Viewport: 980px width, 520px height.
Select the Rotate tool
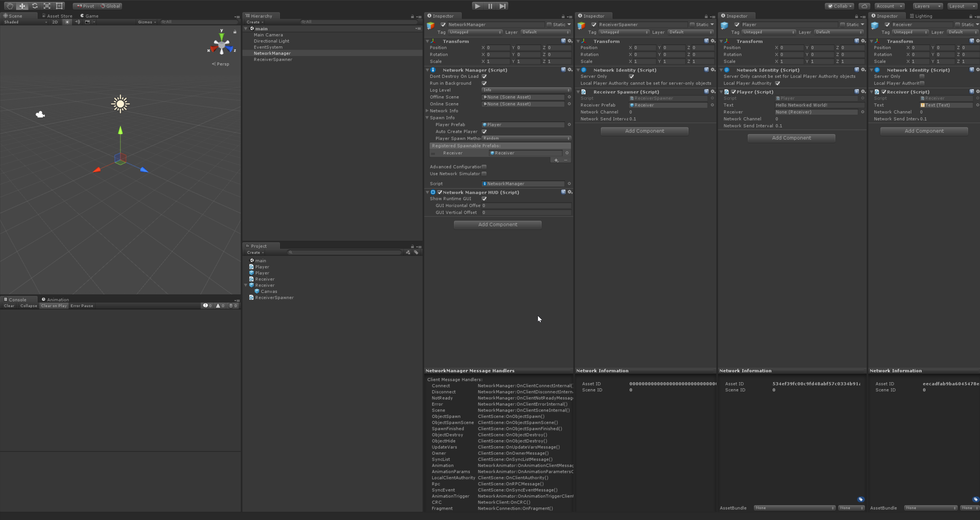[x=35, y=6]
